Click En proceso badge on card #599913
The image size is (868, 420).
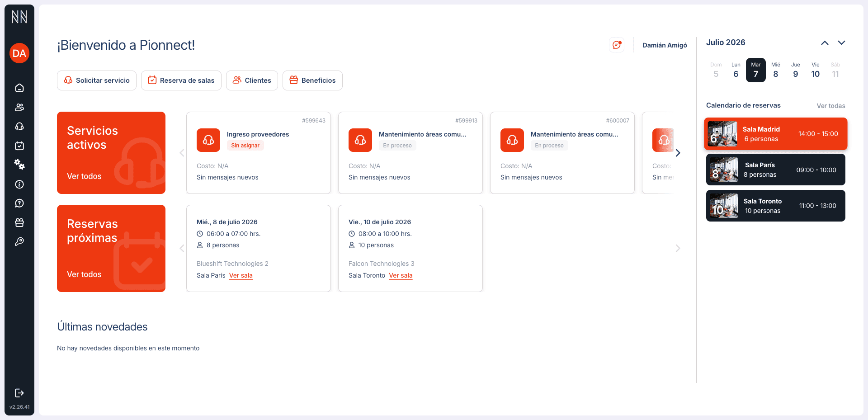(397, 146)
